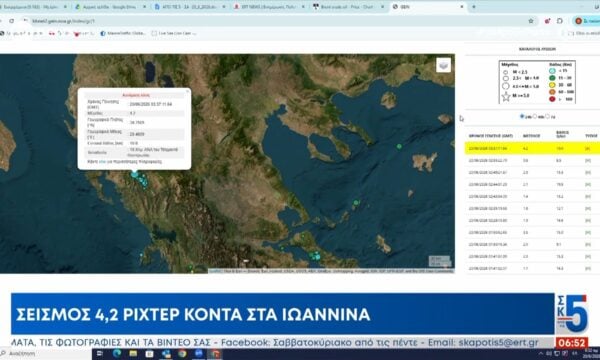Show hidden system tray icons chevron
600x360 pixels.
click(x=541, y=354)
